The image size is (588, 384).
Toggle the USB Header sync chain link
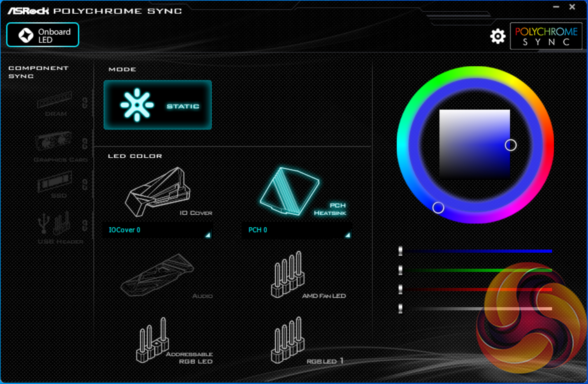click(x=85, y=225)
